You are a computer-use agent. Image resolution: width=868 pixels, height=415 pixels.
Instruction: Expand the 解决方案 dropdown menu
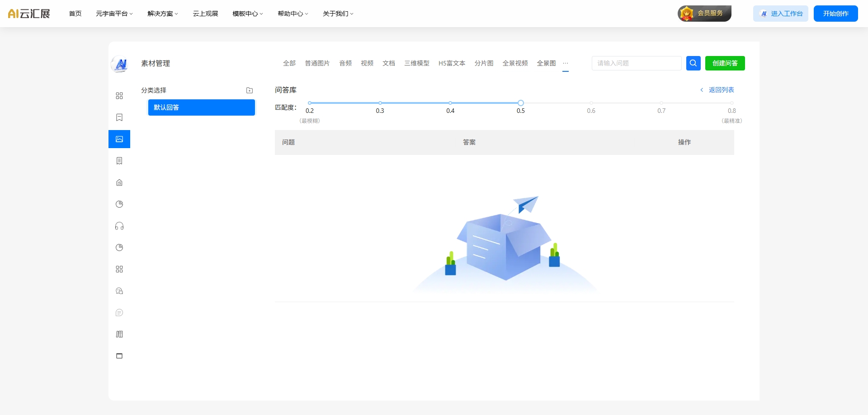point(163,14)
